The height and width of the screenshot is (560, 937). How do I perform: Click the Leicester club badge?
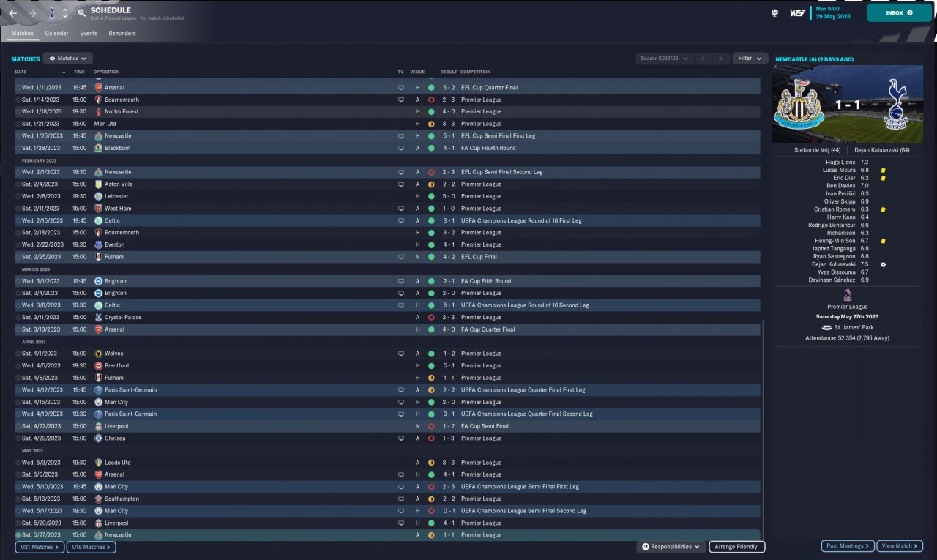click(x=99, y=196)
